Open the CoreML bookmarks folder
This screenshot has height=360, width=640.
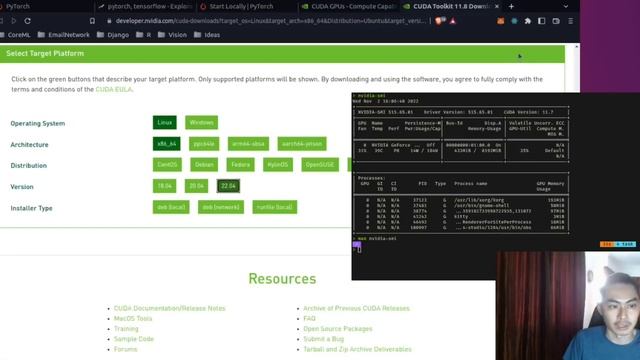click(16, 35)
